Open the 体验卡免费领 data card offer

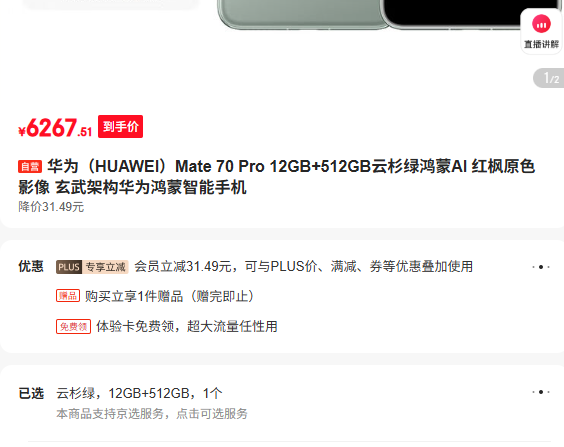tap(187, 327)
